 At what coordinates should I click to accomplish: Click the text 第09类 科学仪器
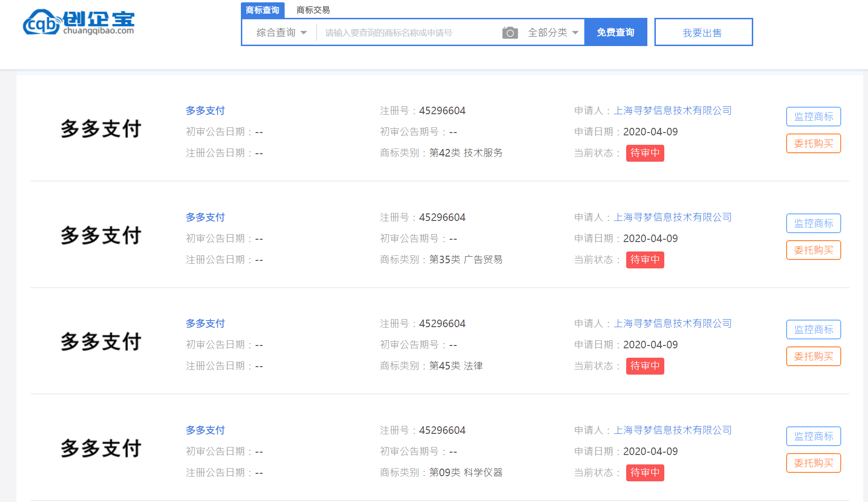[466, 472]
